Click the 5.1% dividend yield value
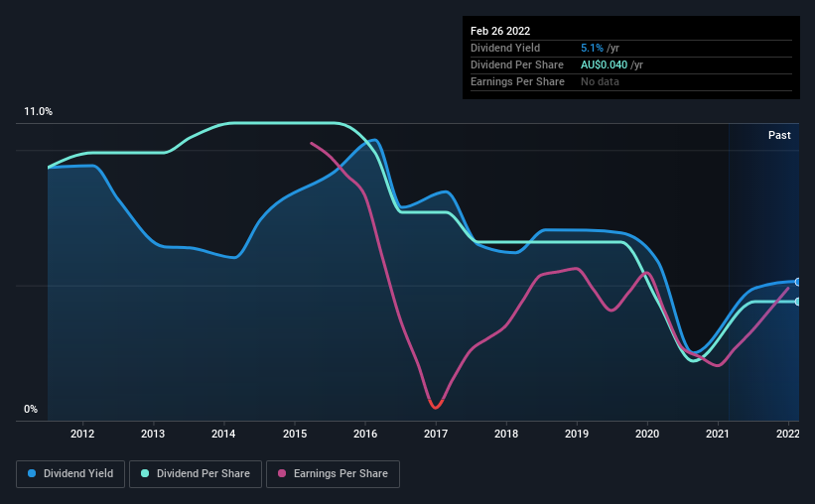 pos(592,48)
